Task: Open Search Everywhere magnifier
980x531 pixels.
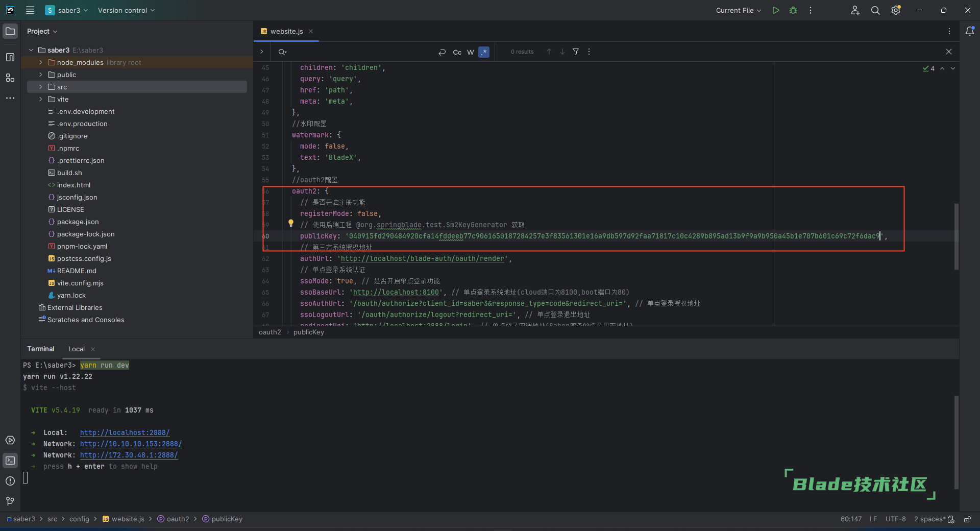Action: tap(875, 10)
